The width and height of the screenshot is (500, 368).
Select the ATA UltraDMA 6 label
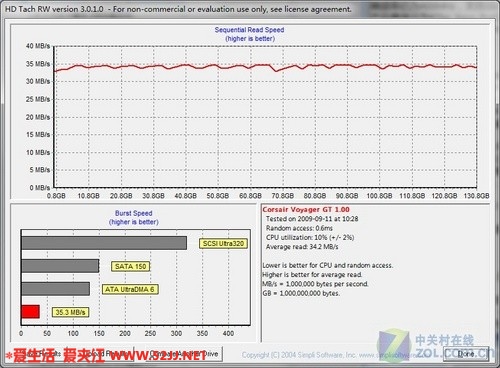pos(130,289)
